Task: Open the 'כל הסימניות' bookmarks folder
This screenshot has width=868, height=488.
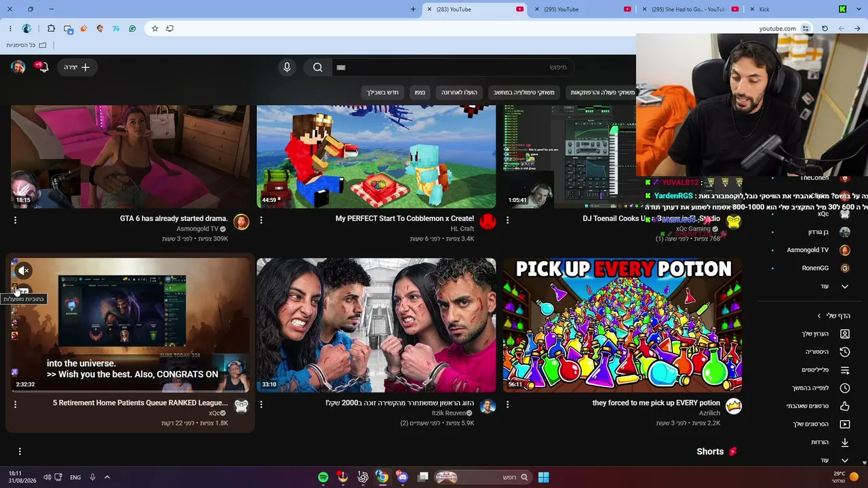Action: 26,45
